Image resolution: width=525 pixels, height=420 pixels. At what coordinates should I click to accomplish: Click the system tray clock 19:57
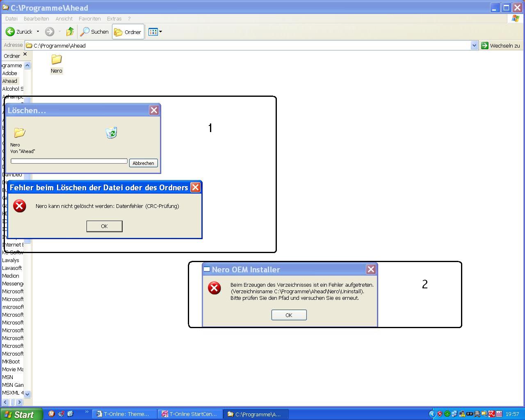tap(512, 414)
